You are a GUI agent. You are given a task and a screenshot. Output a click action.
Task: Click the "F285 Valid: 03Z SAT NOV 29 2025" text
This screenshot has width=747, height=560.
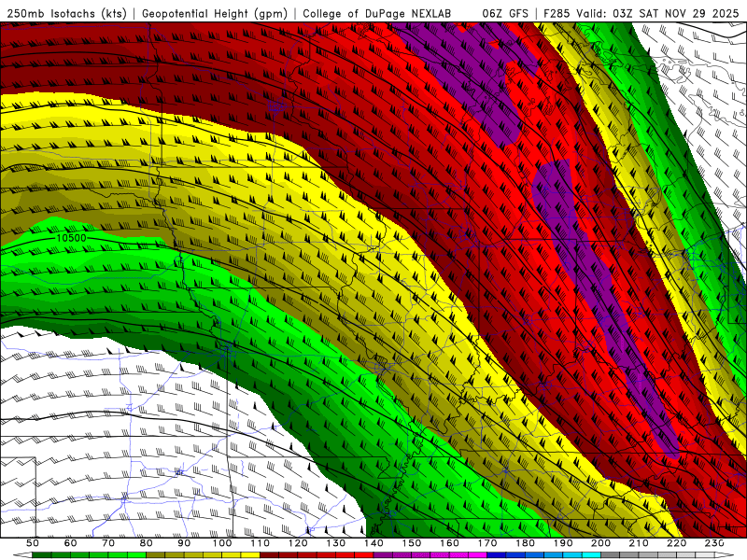(x=641, y=13)
